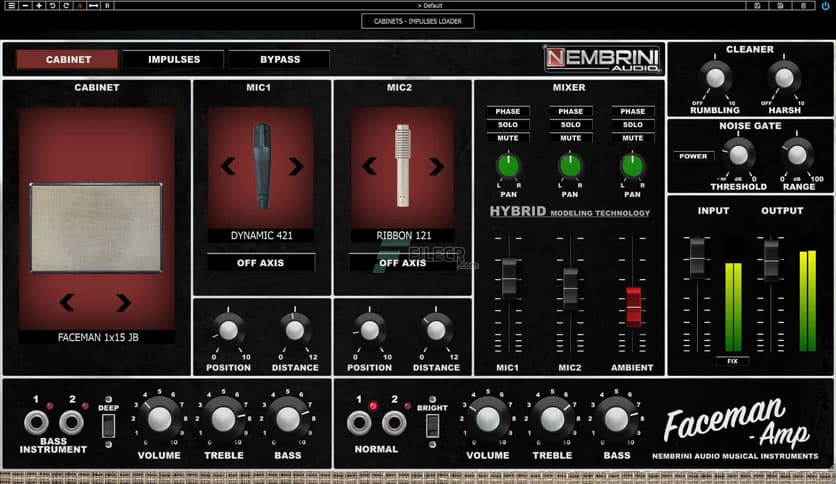
Task: Click the BYPASS tab
Action: coord(280,59)
